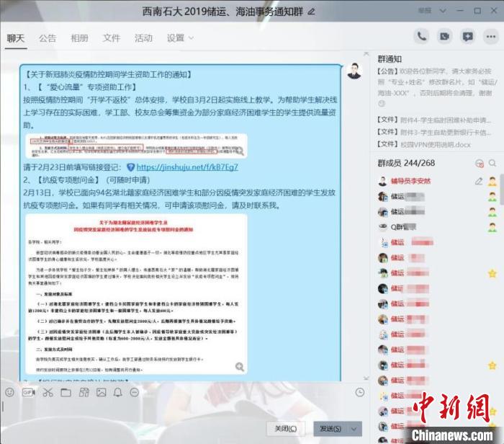This screenshot has width=504, height=444.
Task: Open the GIF sticker panel
Action: pos(29,392)
